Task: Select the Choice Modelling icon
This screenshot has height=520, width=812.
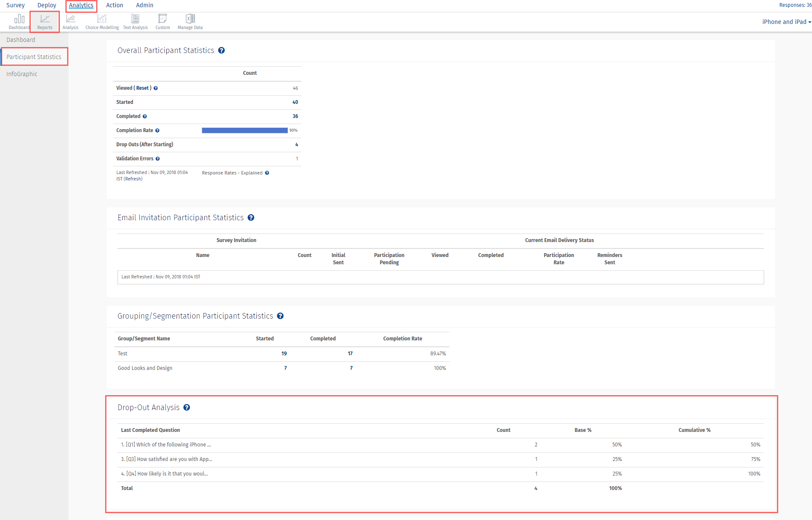Action: point(102,22)
